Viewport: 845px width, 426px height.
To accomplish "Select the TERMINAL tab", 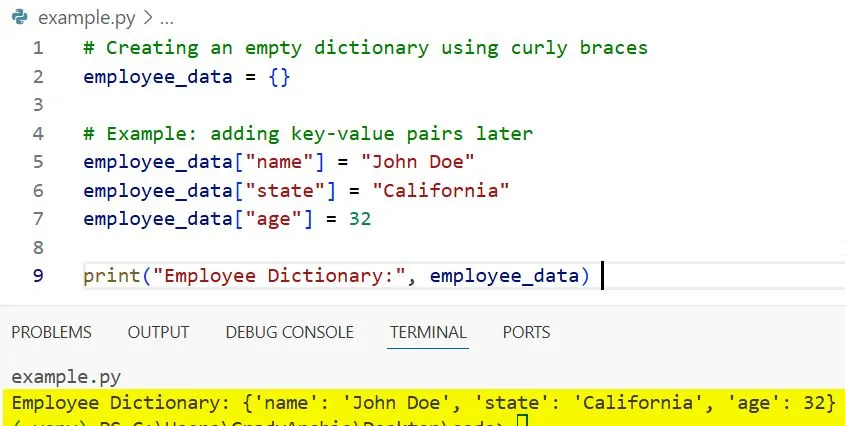I will [428, 332].
